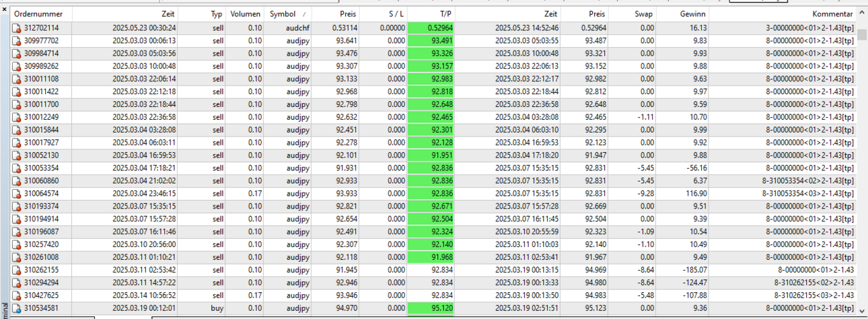Select the Gewinn value -185.07

coord(692,270)
